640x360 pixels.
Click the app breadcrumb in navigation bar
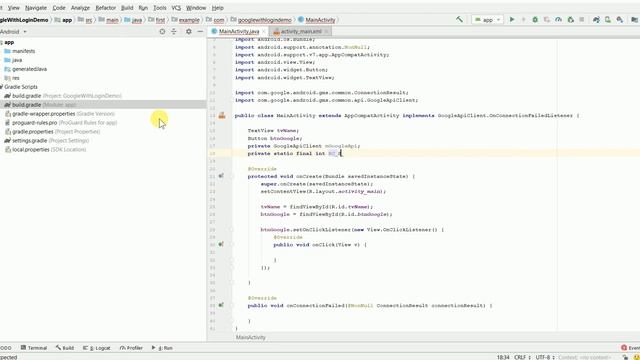(x=63, y=20)
